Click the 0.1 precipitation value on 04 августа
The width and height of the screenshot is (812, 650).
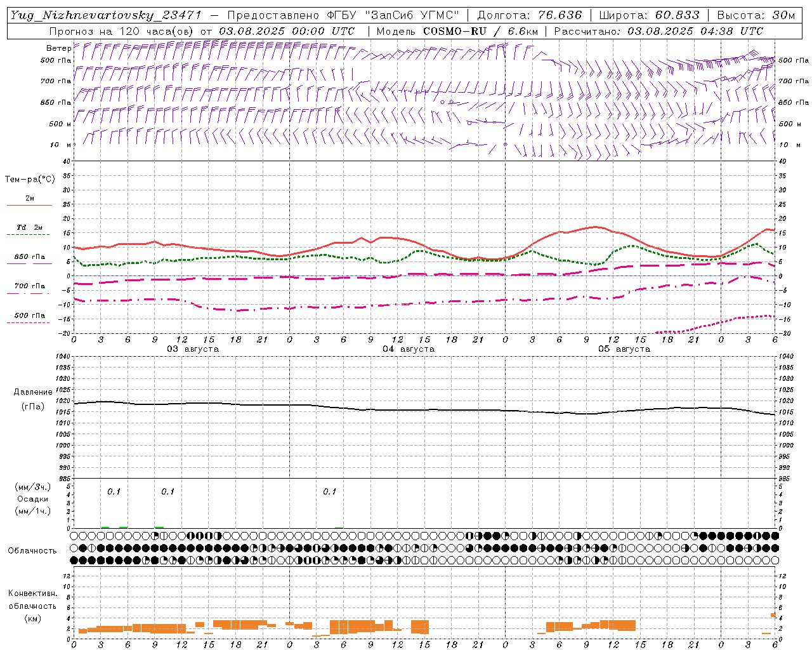click(x=329, y=492)
